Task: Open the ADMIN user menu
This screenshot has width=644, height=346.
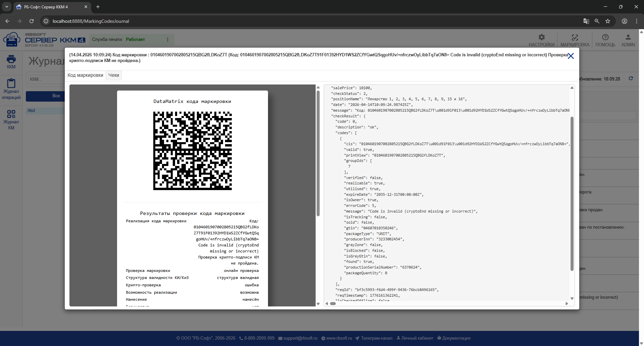Action: [628, 40]
